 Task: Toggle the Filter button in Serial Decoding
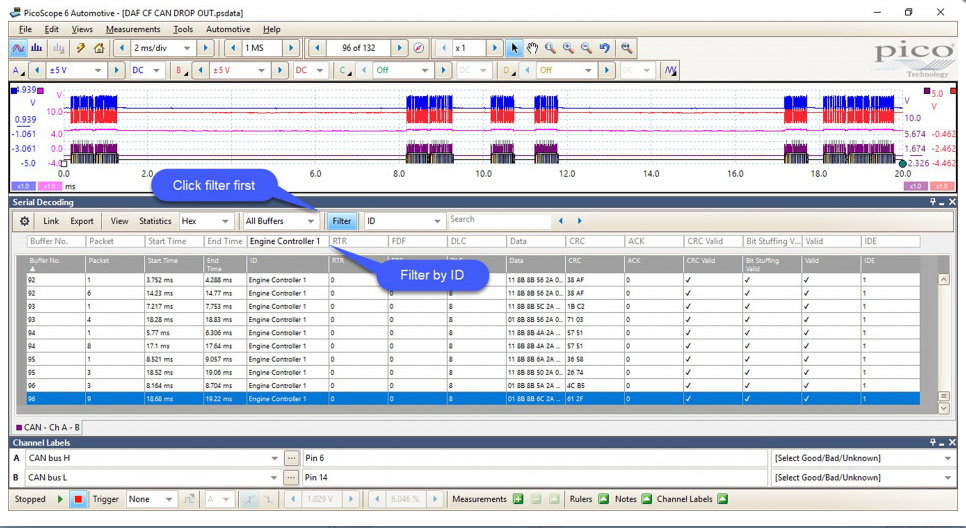(341, 221)
